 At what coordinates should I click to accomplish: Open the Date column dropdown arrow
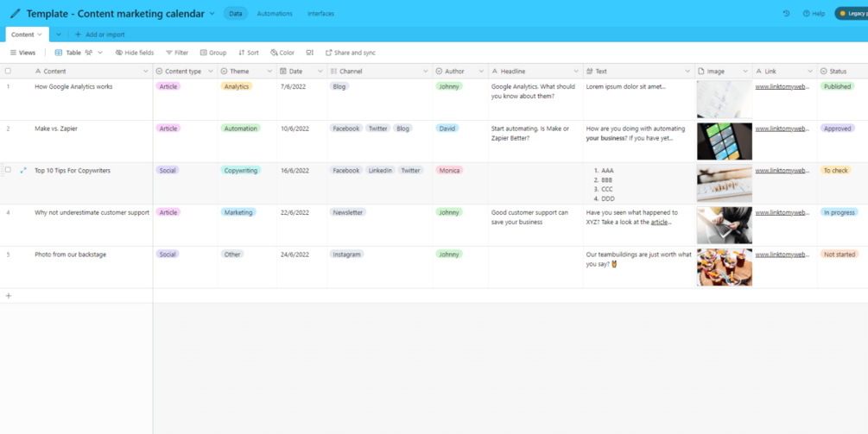tap(320, 72)
